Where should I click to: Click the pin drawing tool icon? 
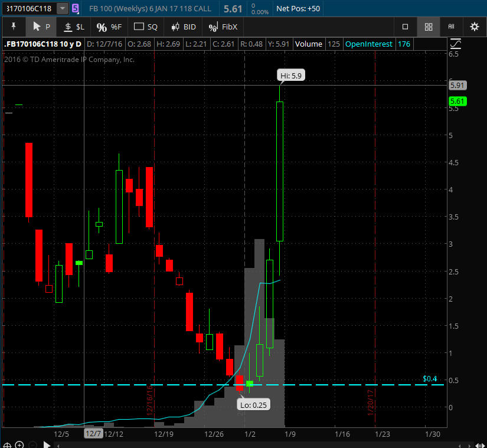point(14,27)
